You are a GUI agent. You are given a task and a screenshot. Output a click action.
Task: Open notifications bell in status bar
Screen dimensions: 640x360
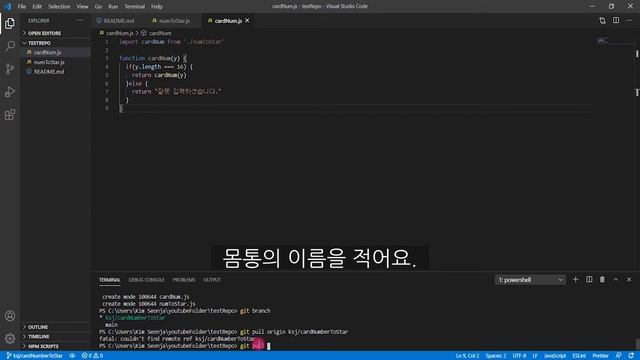tap(631, 356)
